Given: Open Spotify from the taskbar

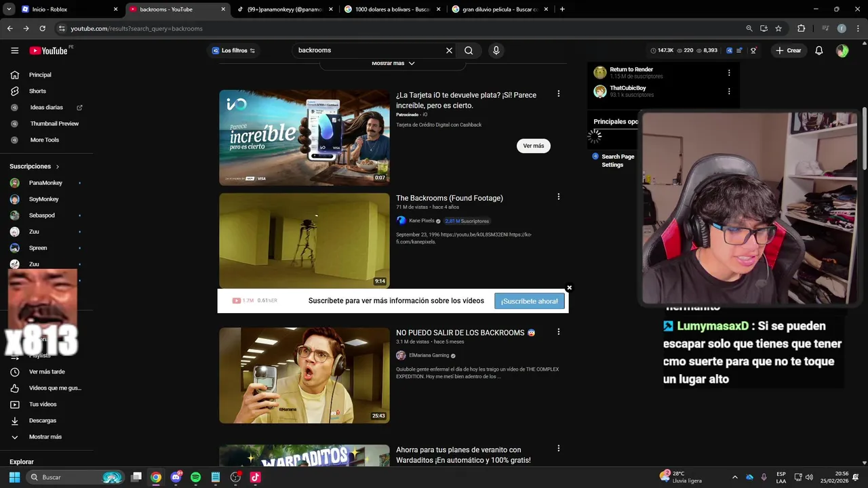Looking at the screenshot, I should coord(195,477).
